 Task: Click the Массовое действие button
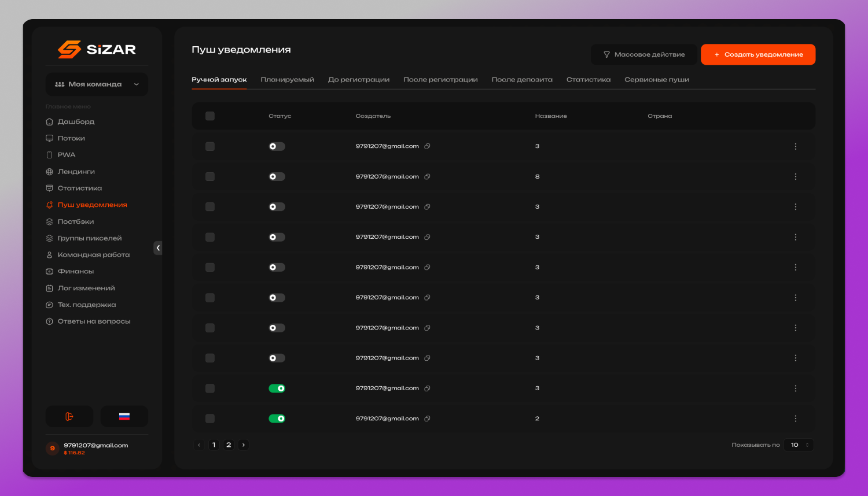644,54
